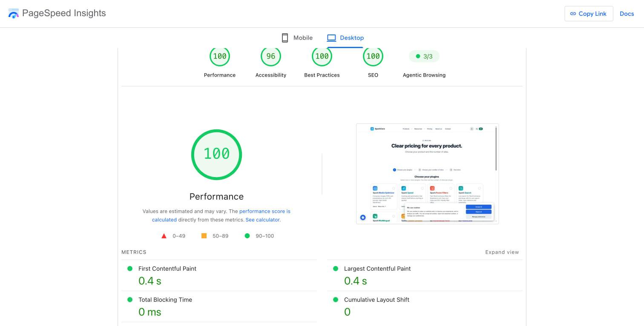Click the green dot beside Largest Contentful Paint
This screenshot has width=644, height=326.
click(336, 269)
